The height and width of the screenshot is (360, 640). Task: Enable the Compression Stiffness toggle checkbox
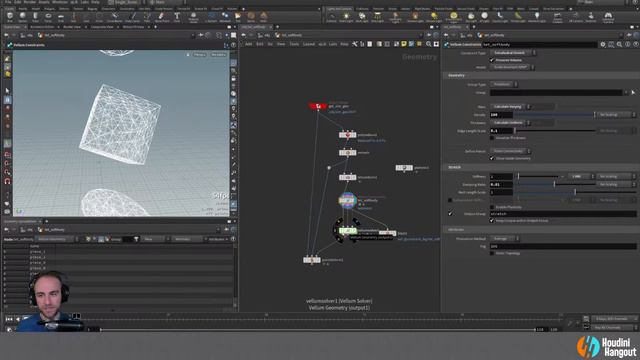coord(450,200)
